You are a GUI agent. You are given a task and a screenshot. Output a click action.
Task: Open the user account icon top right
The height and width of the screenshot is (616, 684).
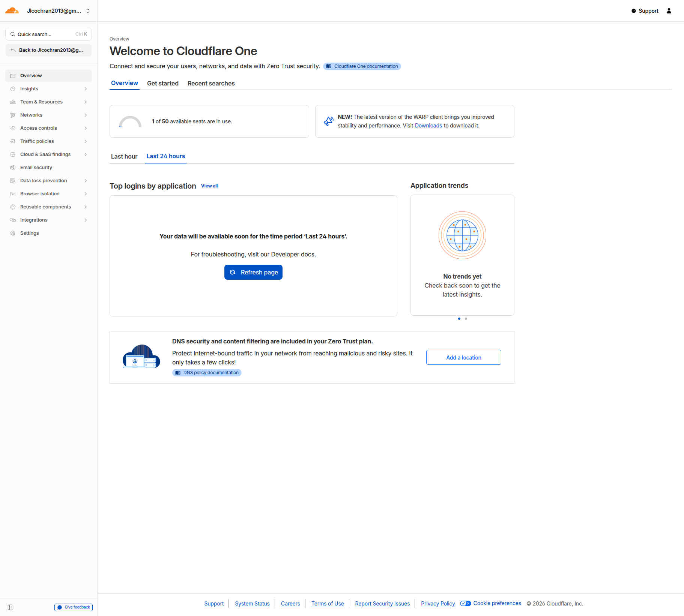pyautogui.click(x=669, y=11)
